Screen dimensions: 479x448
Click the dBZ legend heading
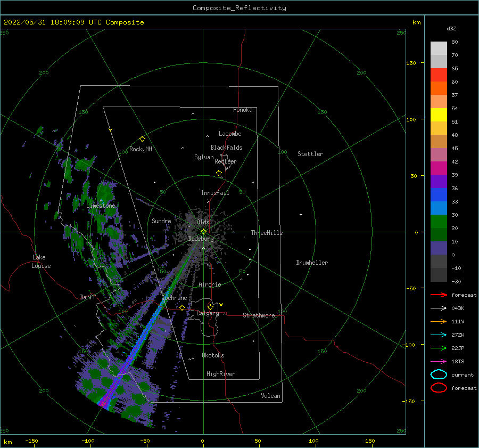(451, 28)
